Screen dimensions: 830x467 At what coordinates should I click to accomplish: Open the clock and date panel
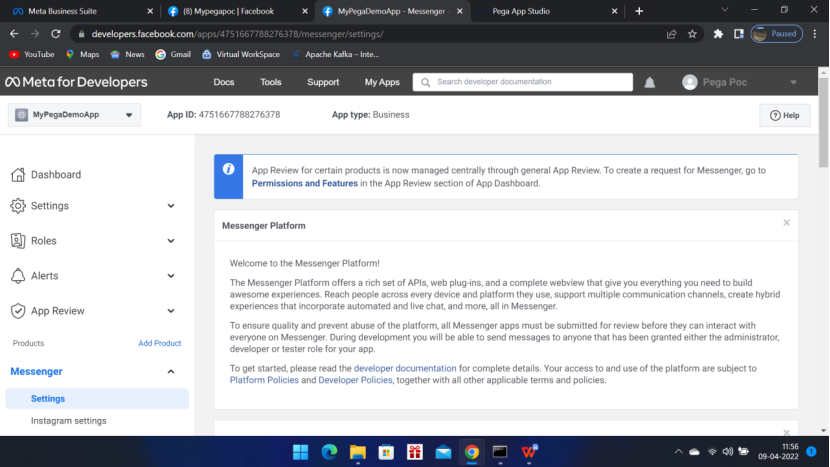[x=778, y=452]
